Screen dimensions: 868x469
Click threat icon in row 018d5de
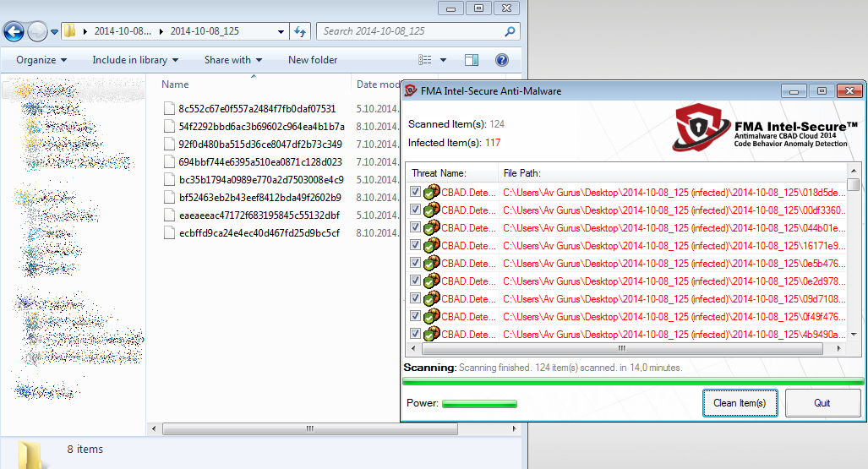[432, 192]
